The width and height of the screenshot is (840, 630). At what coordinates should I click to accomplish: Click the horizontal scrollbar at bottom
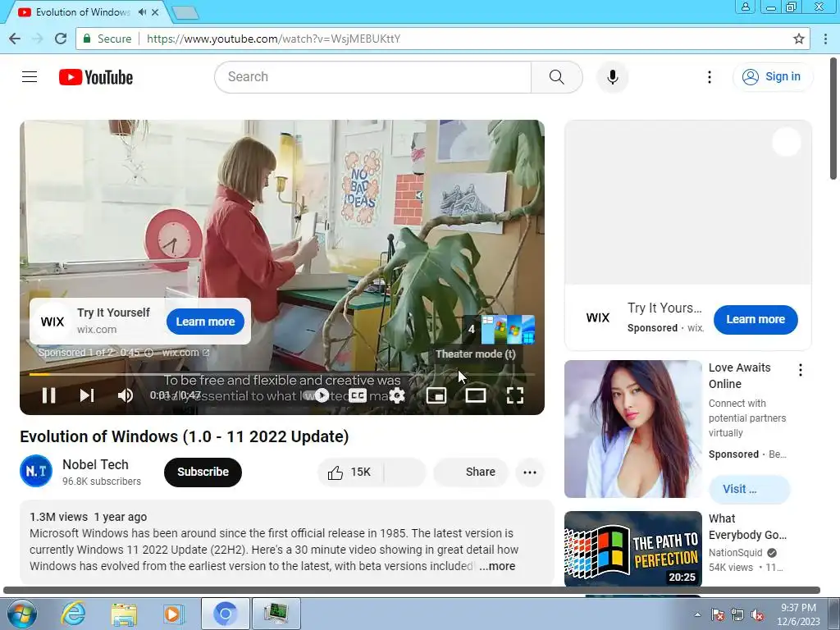pos(412,591)
